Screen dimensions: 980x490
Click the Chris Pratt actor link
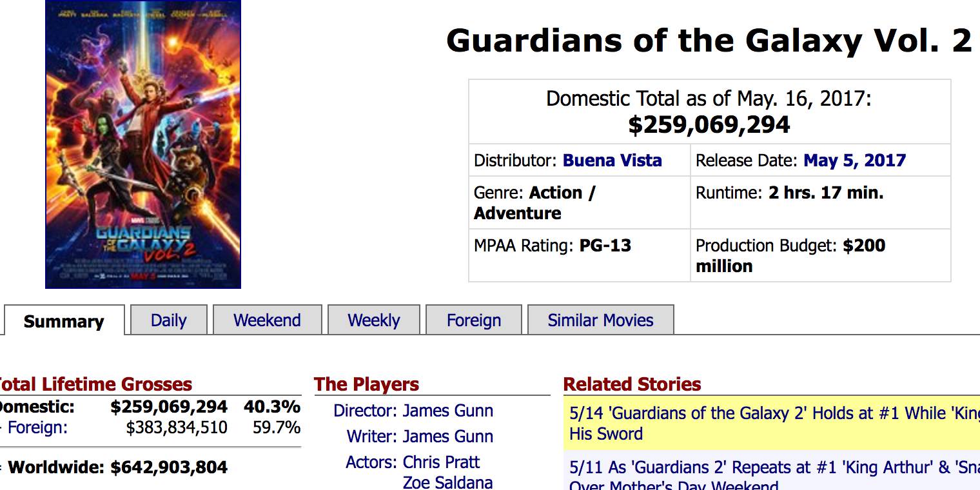442,462
